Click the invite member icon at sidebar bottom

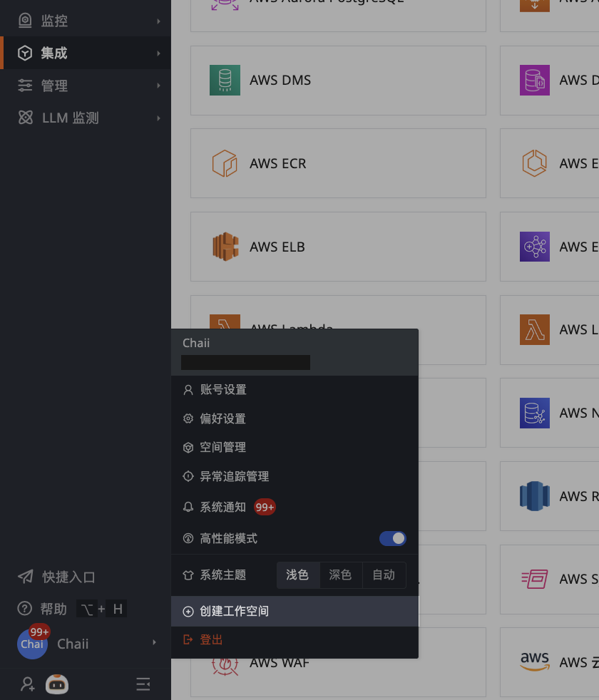click(27, 684)
